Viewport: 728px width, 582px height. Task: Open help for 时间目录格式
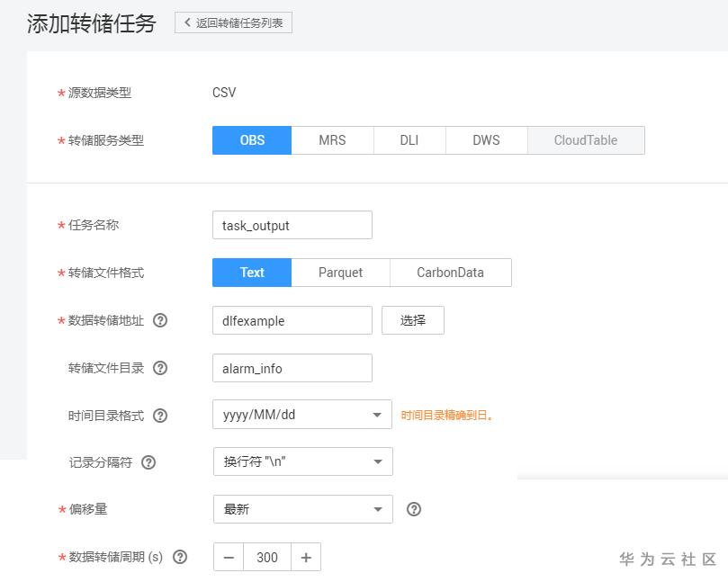(x=160, y=416)
